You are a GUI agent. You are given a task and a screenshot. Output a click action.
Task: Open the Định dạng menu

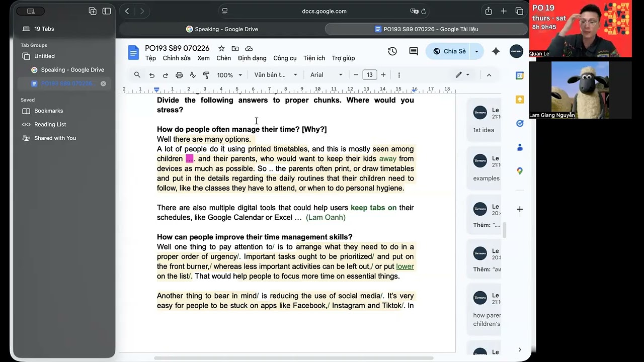tap(252, 58)
